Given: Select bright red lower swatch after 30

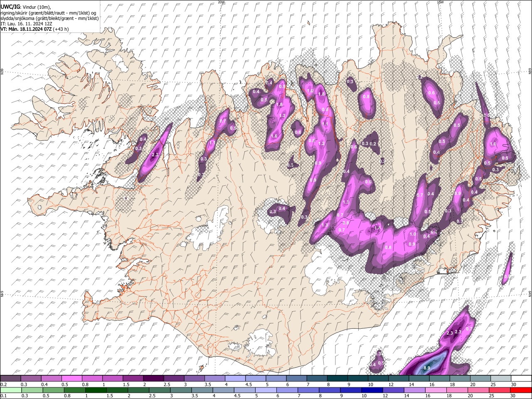Looking at the screenshot, I should pyautogui.click(x=520, y=390).
